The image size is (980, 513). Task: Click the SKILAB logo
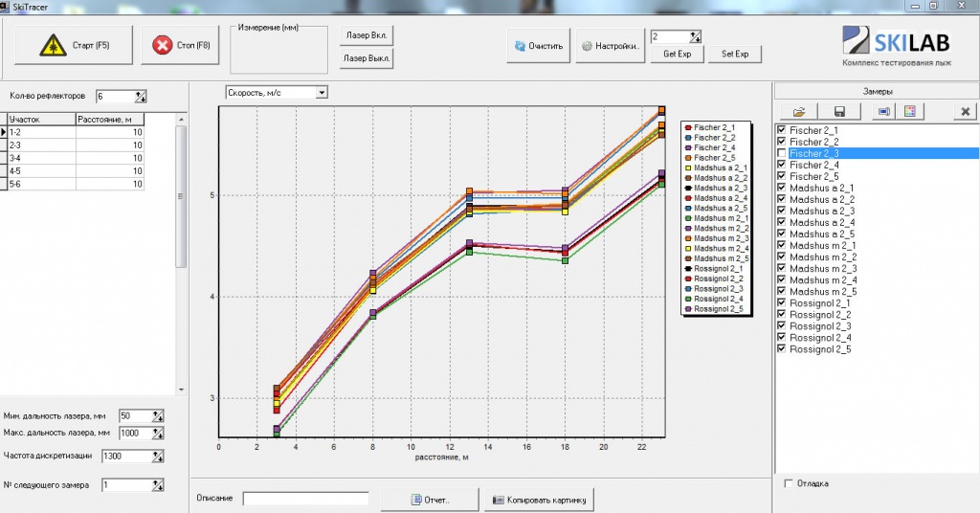click(x=896, y=41)
